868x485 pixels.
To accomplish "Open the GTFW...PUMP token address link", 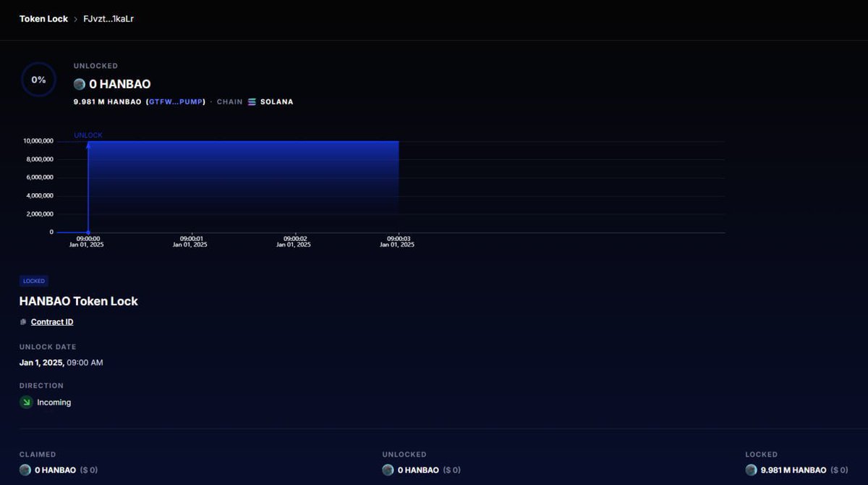I will (176, 102).
